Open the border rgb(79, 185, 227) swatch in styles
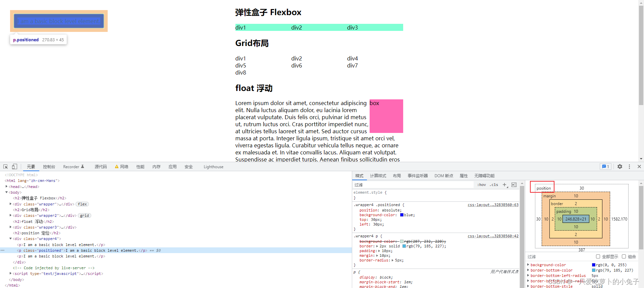This screenshot has width=644, height=288. pyautogui.click(x=404, y=246)
